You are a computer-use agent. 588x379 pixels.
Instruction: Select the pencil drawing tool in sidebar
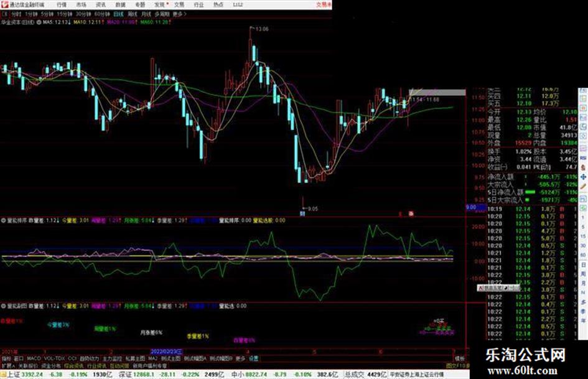pyautogui.click(x=583, y=186)
